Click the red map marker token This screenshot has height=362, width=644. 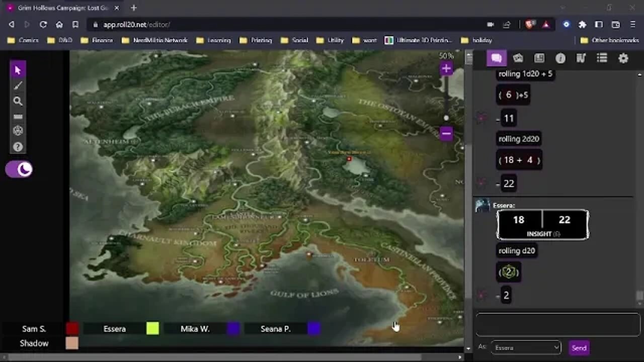tap(349, 159)
